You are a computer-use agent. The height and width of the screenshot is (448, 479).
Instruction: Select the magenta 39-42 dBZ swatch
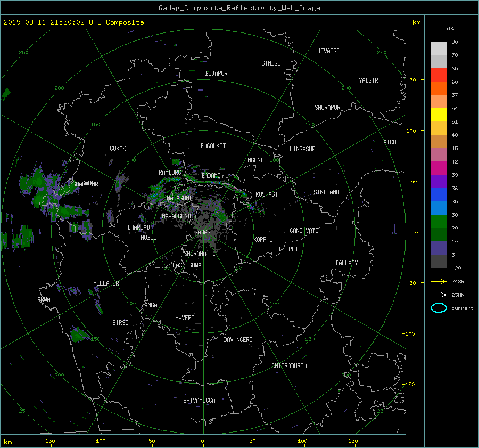click(x=439, y=168)
